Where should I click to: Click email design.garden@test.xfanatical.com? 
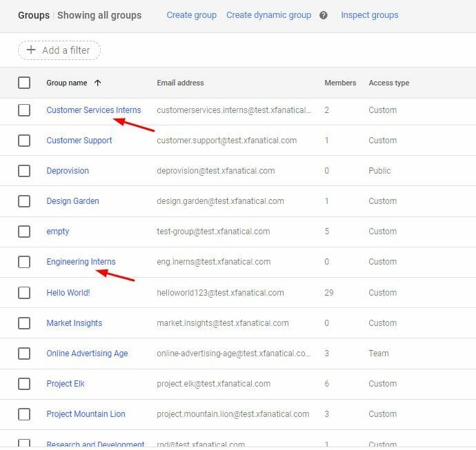coord(220,201)
